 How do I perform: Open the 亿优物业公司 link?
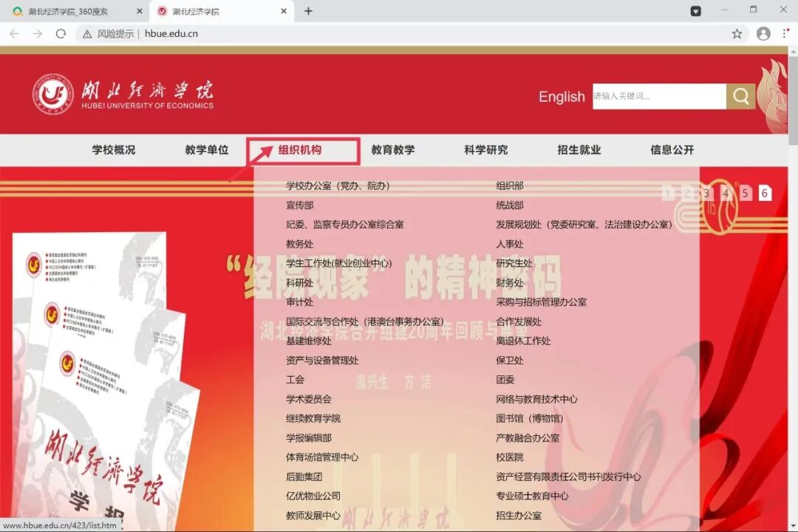point(313,496)
